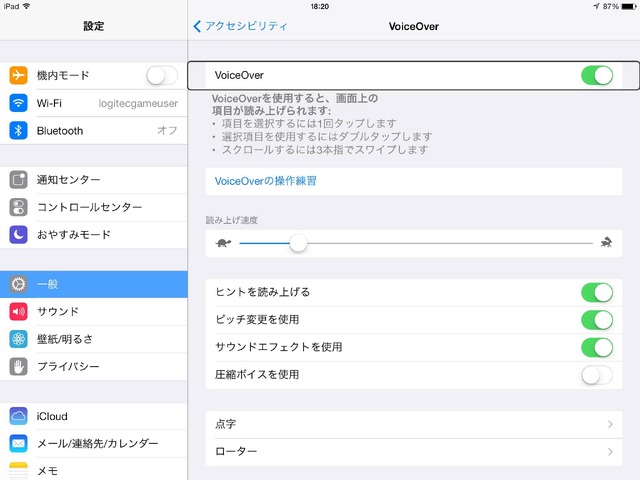Open メール/連絡先/カレンダー settings
Image resolution: width=640 pixels, height=480 pixels.
coord(93,443)
